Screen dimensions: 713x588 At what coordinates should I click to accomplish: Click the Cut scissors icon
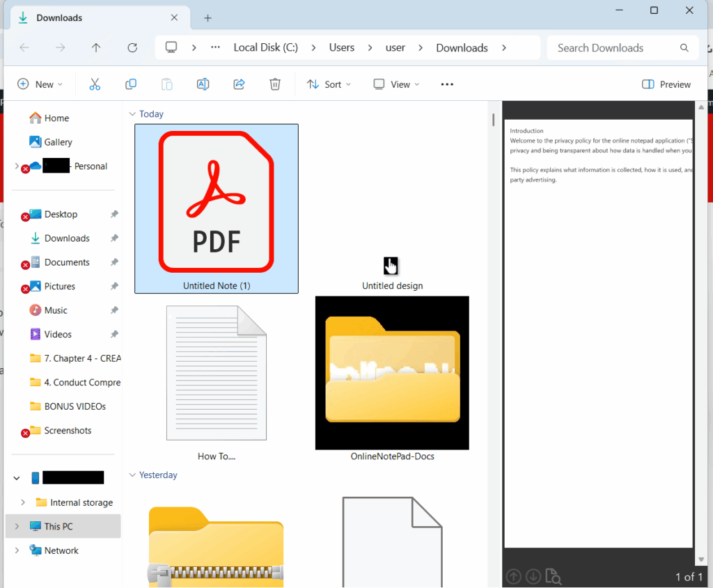95,84
